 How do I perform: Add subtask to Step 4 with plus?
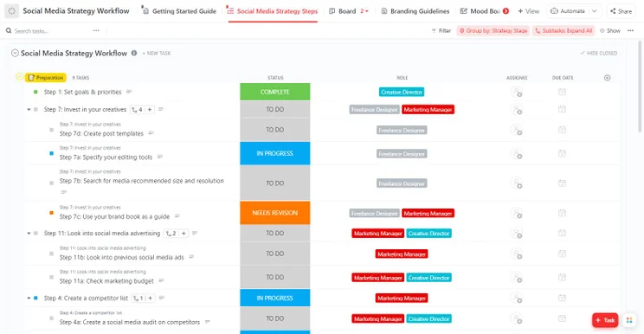point(151,299)
